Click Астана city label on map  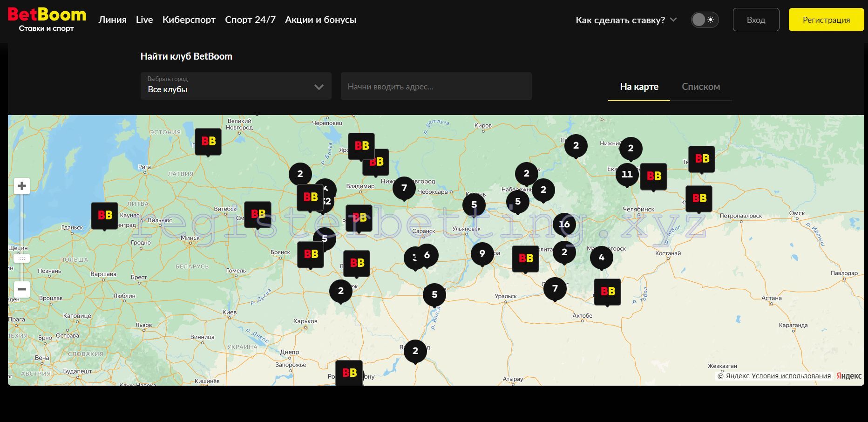coord(772,298)
